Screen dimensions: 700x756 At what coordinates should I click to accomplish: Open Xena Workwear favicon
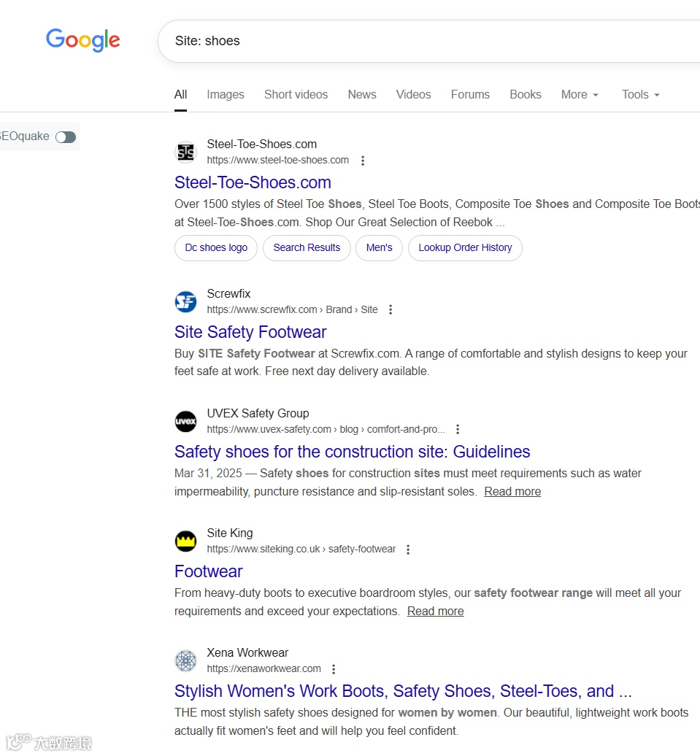[185, 660]
